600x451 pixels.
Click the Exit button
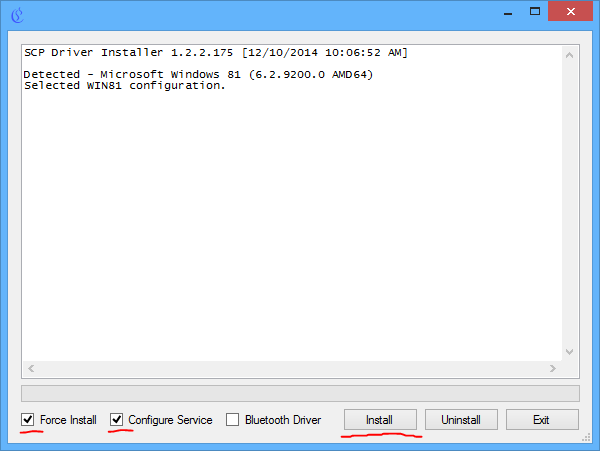tap(542, 420)
